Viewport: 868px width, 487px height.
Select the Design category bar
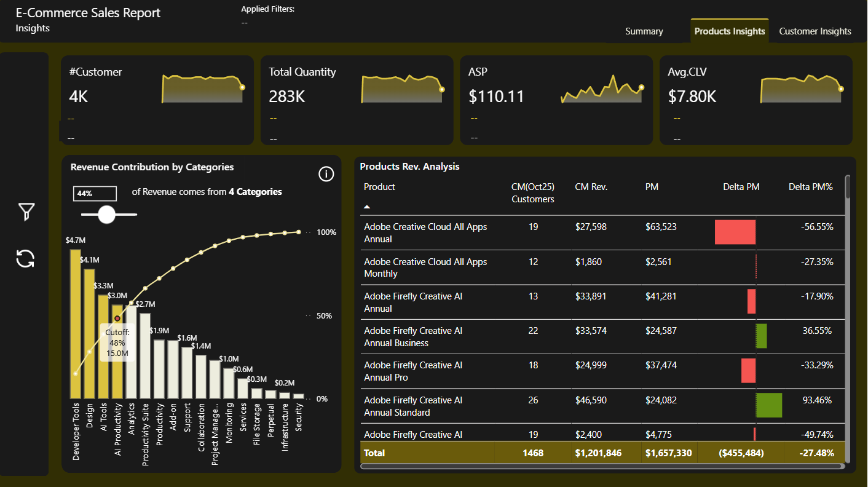(90, 334)
